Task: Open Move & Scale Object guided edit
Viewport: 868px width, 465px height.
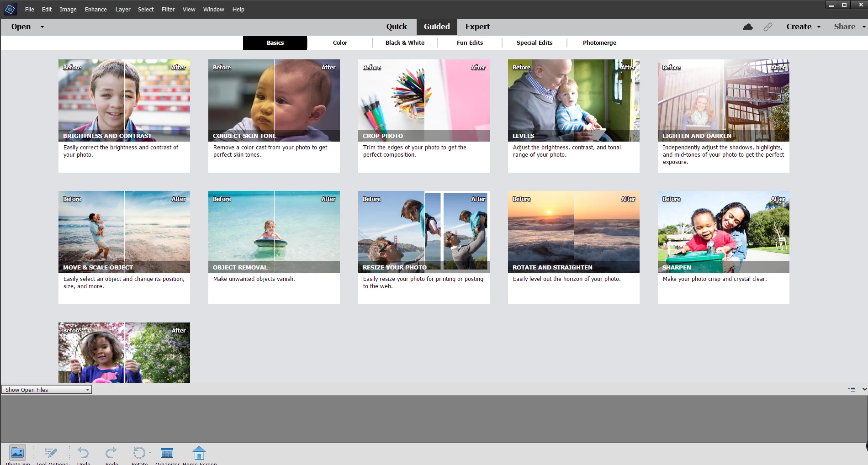Action: coord(124,248)
